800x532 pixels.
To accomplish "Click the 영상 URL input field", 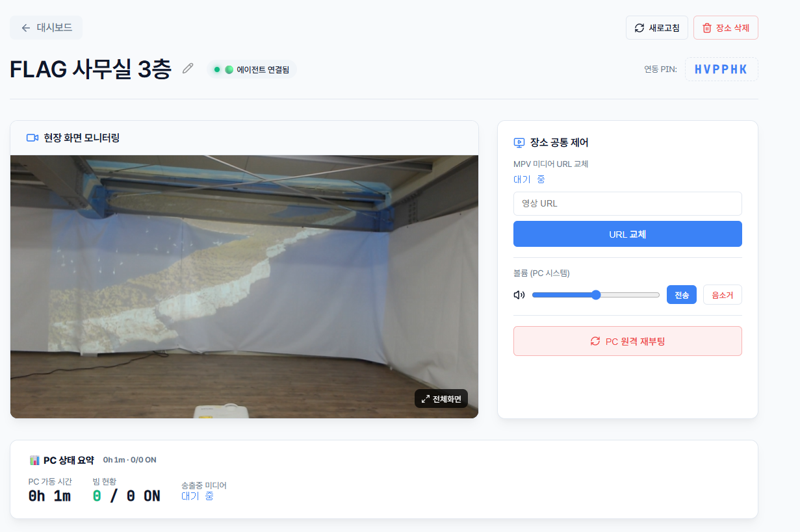I will [x=627, y=203].
